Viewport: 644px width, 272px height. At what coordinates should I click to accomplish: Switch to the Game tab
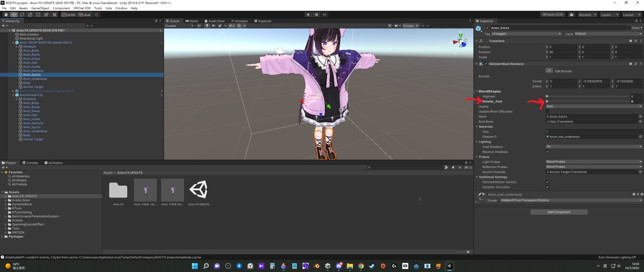coord(191,21)
